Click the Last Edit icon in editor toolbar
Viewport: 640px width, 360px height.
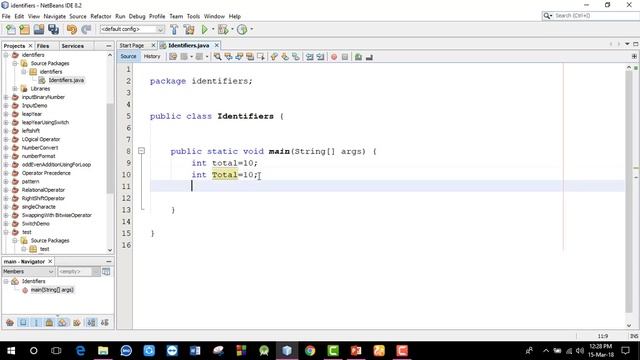173,57
